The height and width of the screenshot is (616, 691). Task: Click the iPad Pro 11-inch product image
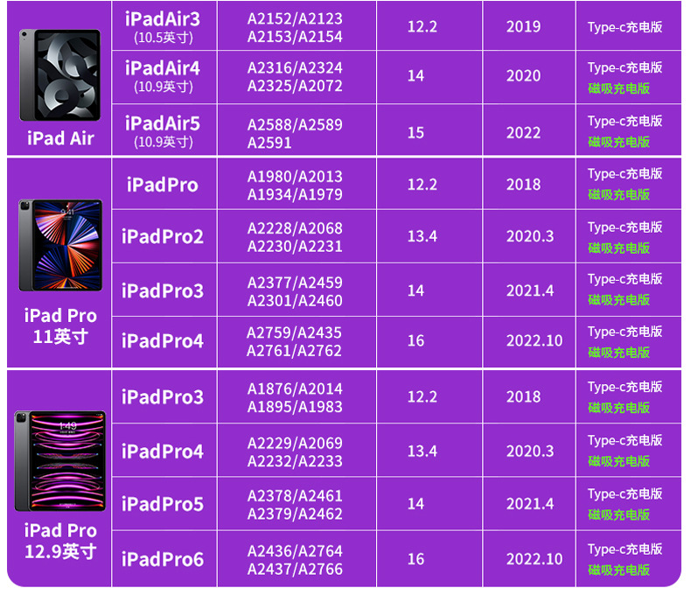(x=60, y=245)
